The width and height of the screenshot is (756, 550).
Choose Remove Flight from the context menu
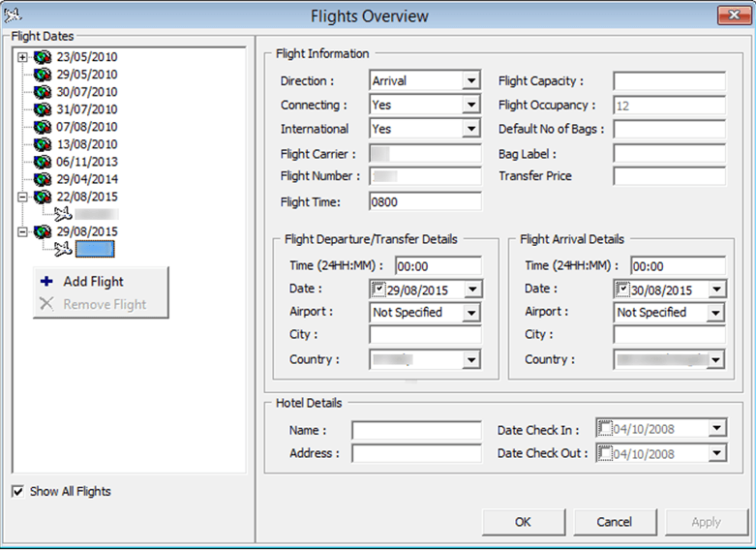click(101, 304)
